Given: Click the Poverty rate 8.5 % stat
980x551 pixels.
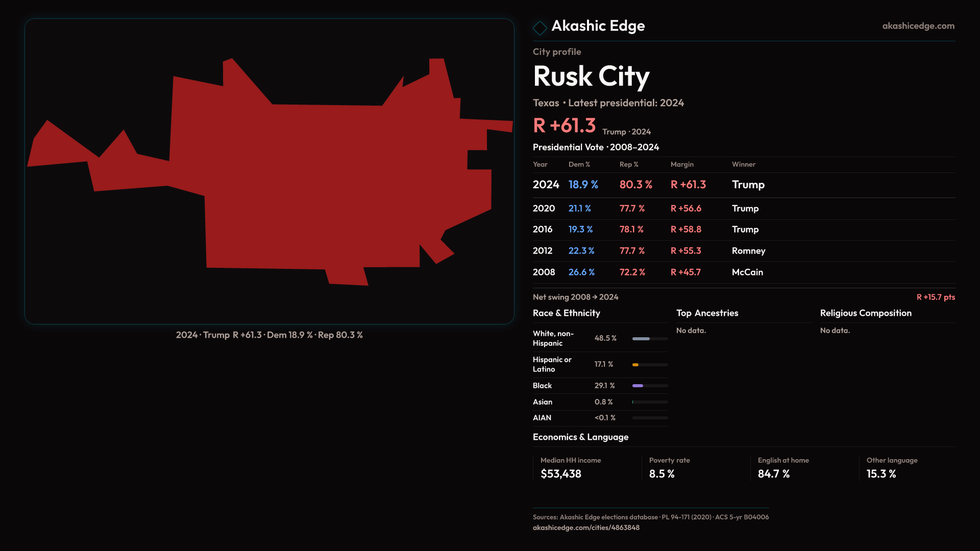Looking at the screenshot, I should pos(661,474).
